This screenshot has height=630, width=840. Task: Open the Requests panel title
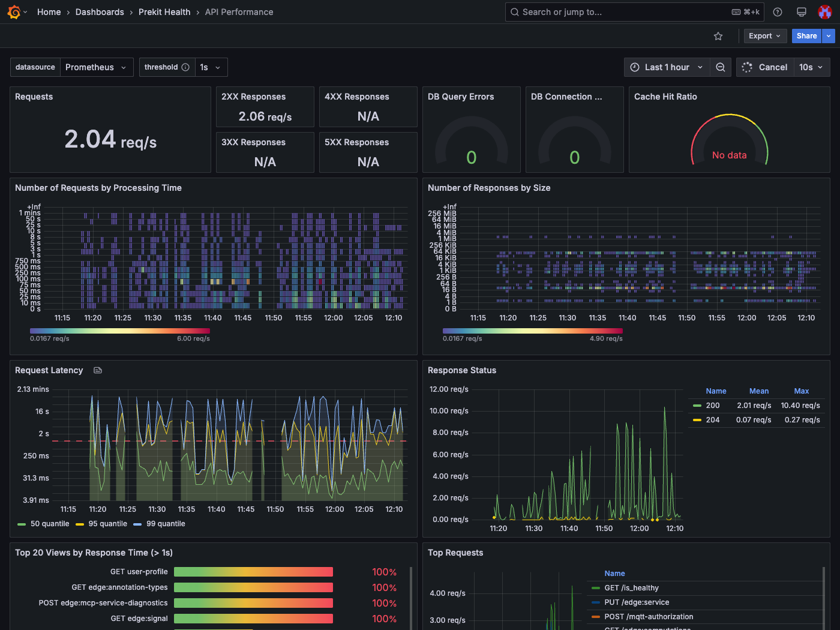34,97
